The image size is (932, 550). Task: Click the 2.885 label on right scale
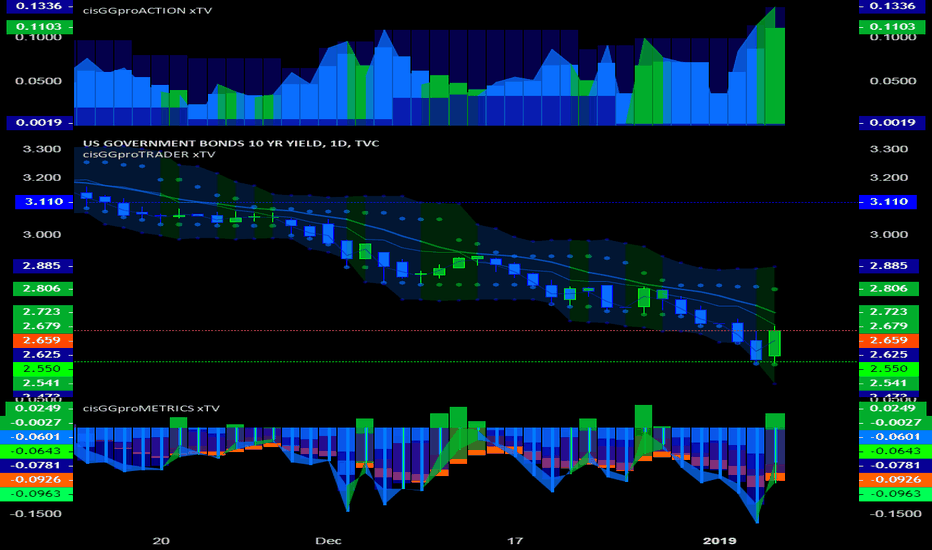[889, 266]
